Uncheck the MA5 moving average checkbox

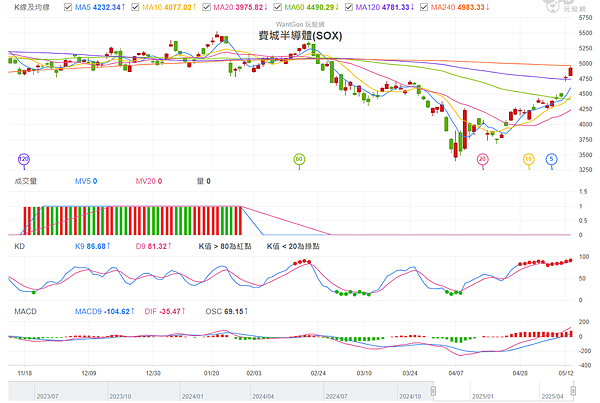point(68,7)
